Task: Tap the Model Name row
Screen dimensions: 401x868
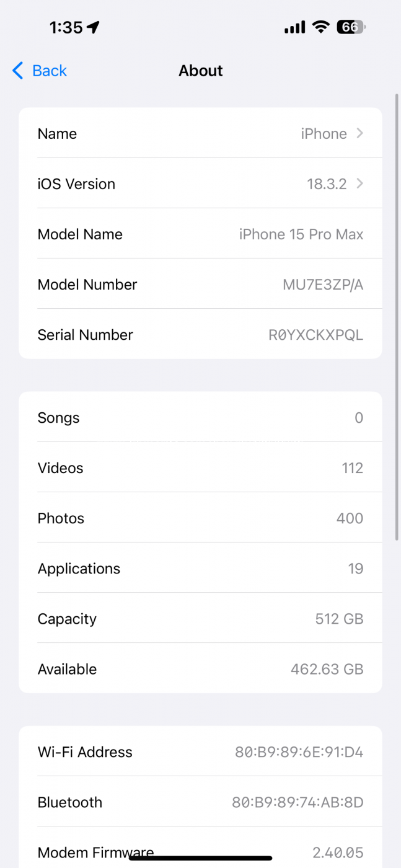Action: click(200, 234)
